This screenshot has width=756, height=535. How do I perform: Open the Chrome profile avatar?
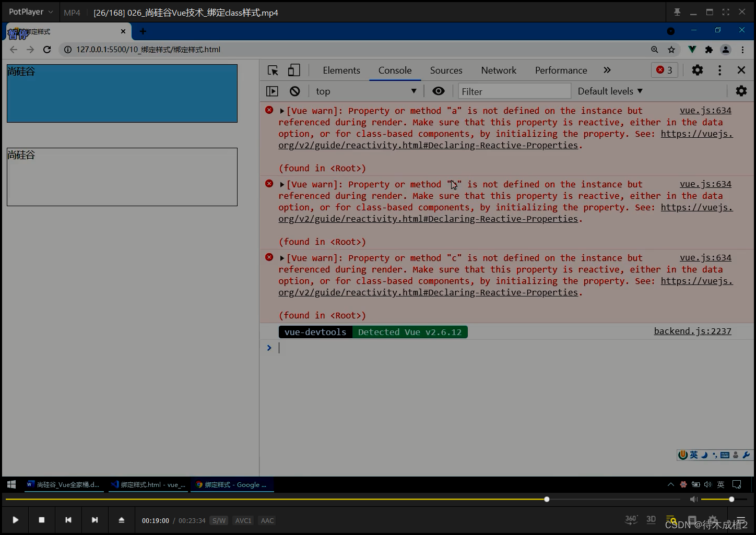[x=726, y=50]
